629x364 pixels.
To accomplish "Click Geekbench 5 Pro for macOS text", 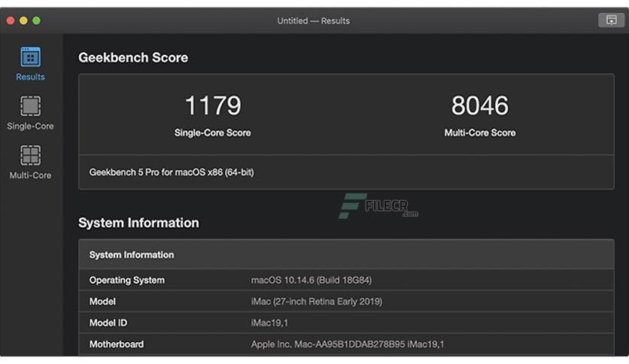I will tap(172, 172).
